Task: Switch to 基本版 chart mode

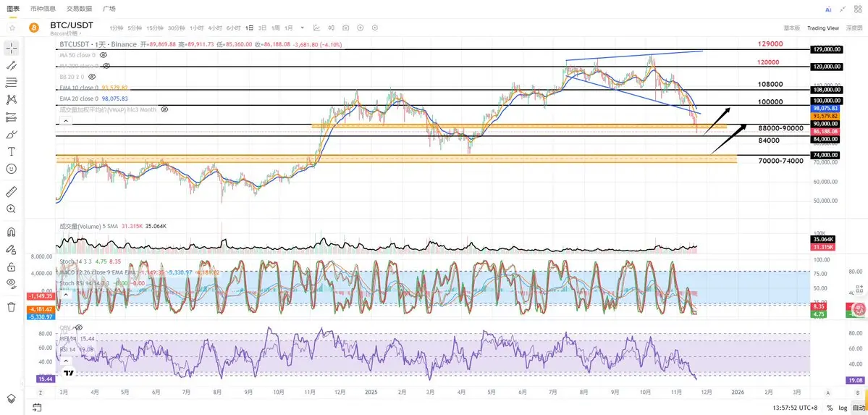Action: pyautogui.click(x=791, y=28)
